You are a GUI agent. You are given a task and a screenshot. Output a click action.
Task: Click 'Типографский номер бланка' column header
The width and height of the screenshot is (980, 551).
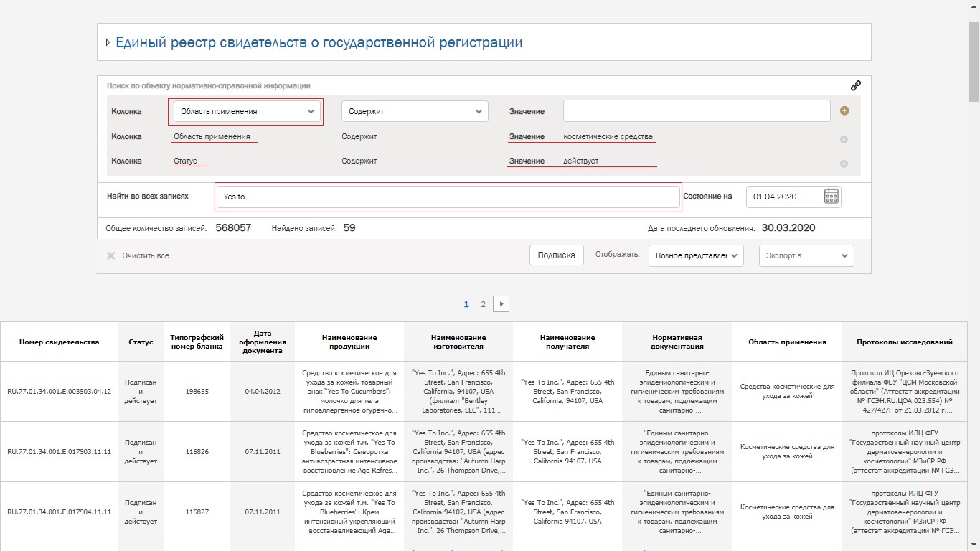click(197, 342)
